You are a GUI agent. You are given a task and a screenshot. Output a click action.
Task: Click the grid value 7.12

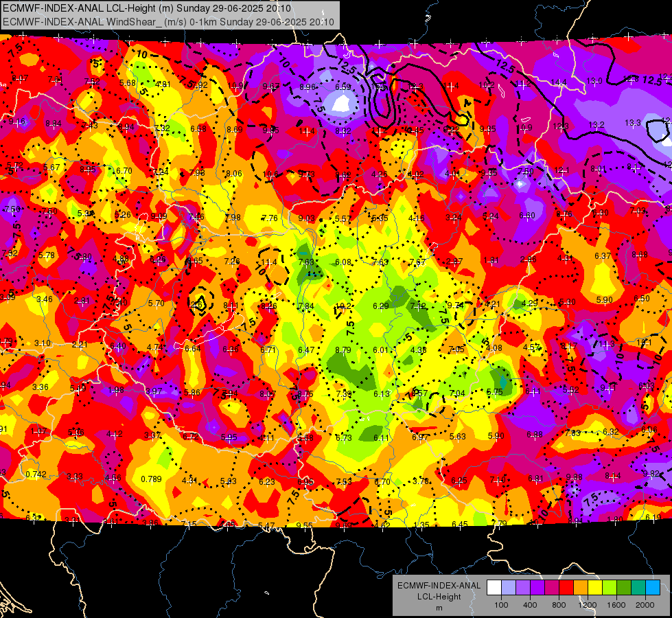(418, 306)
